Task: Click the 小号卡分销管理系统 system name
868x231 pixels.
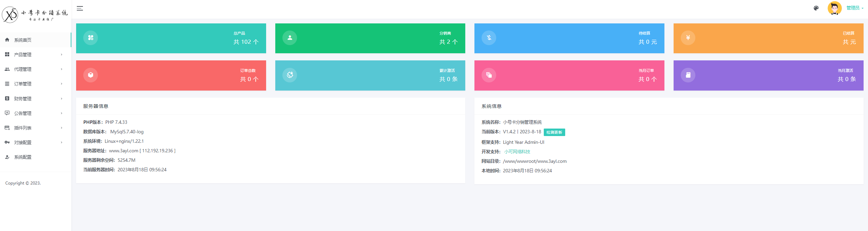Action: [x=522, y=122]
